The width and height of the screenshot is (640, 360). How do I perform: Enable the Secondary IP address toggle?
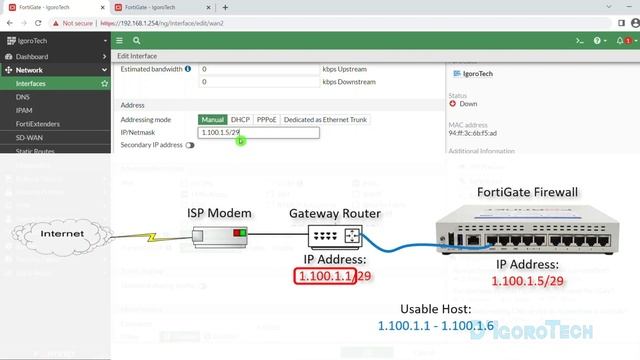tap(190, 145)
